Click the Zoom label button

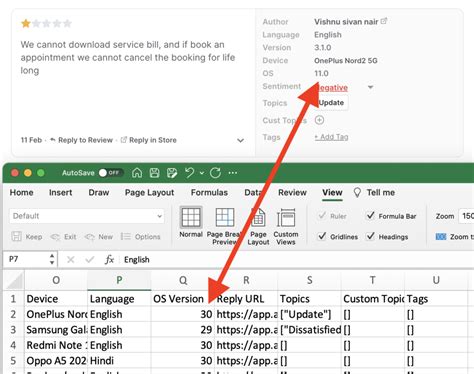[x=445, y=216]
